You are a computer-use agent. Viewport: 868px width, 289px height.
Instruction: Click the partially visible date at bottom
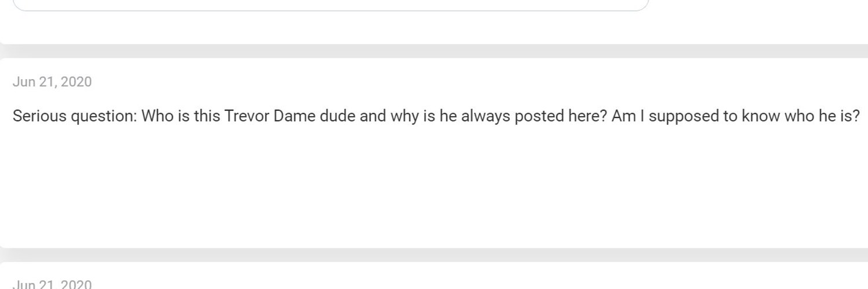52,284
